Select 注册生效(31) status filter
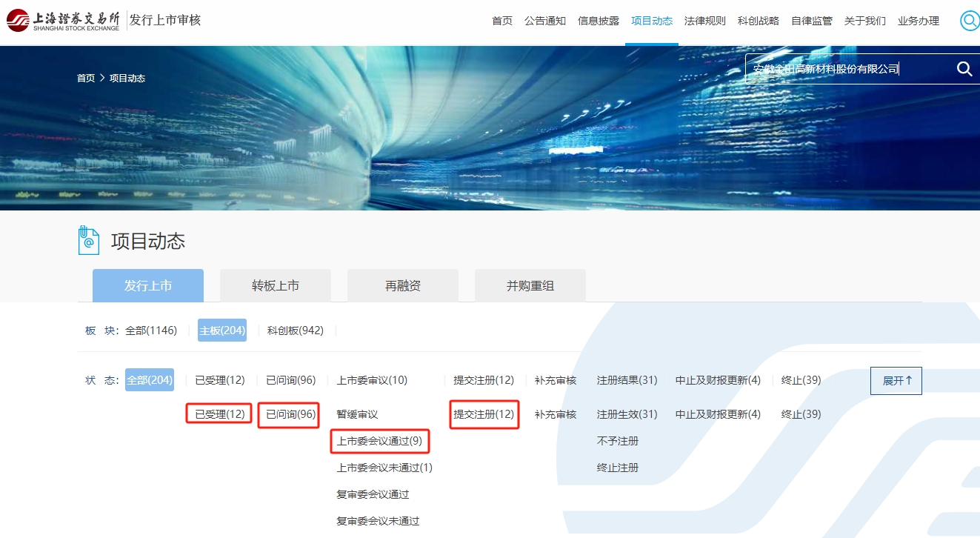 click(x=627, y=414)
